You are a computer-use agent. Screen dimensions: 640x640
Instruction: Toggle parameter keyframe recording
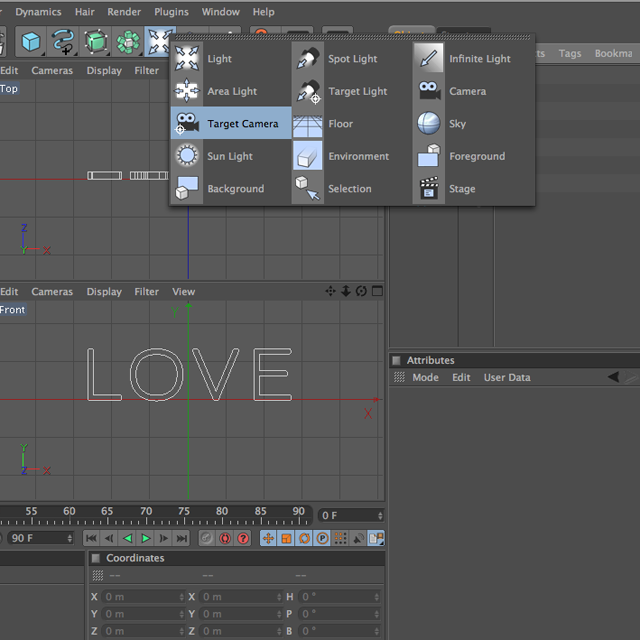(x=322, y=538)
